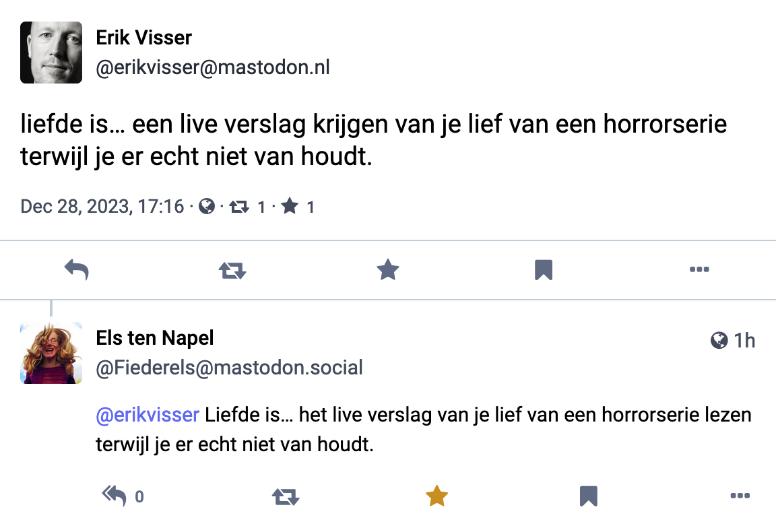Reply to Els ten Napel's reply
Screen dimensions: 776x532
click(115, 496)
